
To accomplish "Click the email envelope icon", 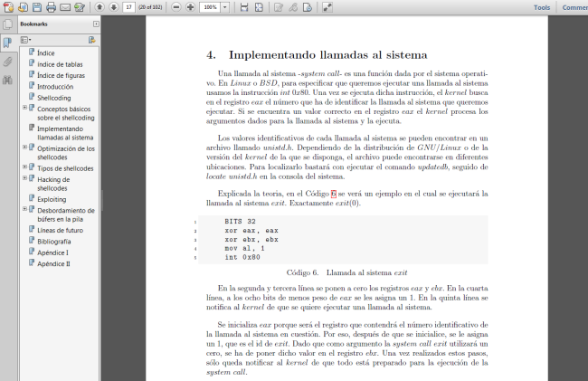I will coord(65,7).
